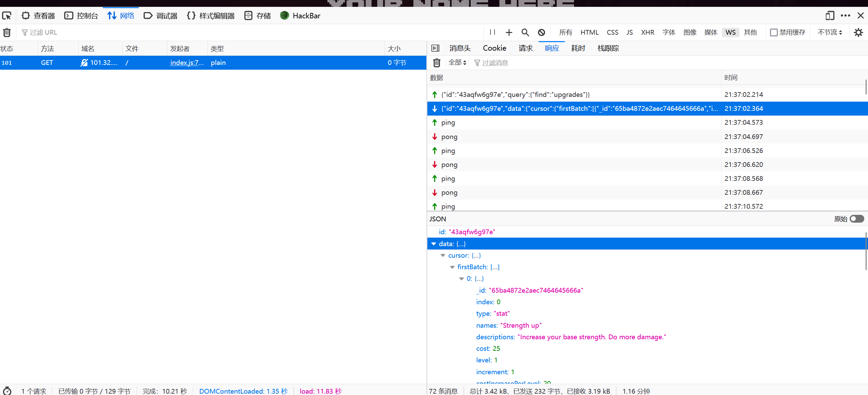
Task: Switch to the 控制台 Console tab
Action: [81, 16]
